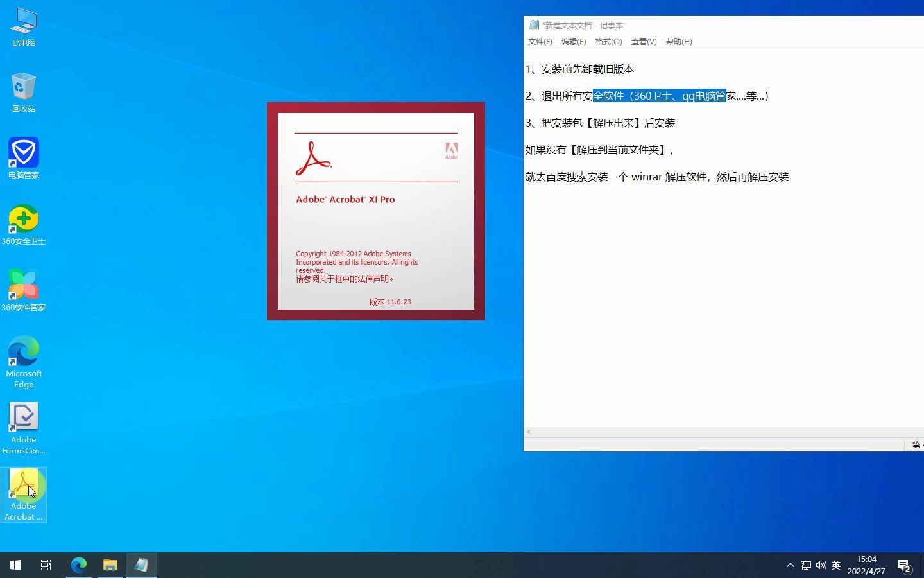This screenshot has width=924, height=578.
Task: Select the Adobe Acrobat desktop shortcut
Action: pos(24,495)
